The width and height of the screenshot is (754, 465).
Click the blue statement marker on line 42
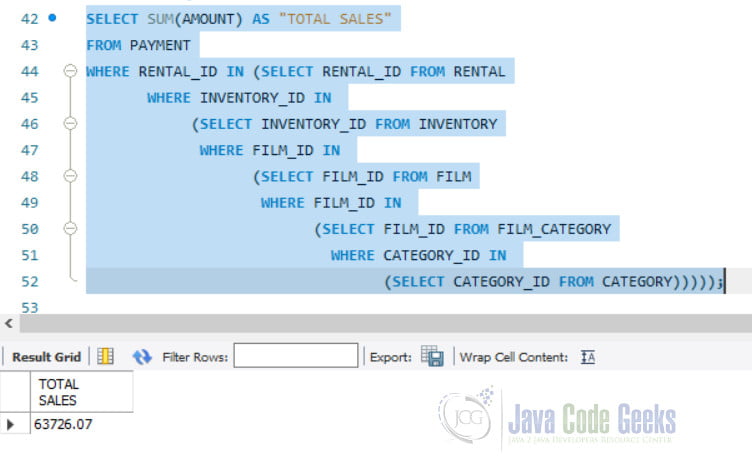(52, 18)
